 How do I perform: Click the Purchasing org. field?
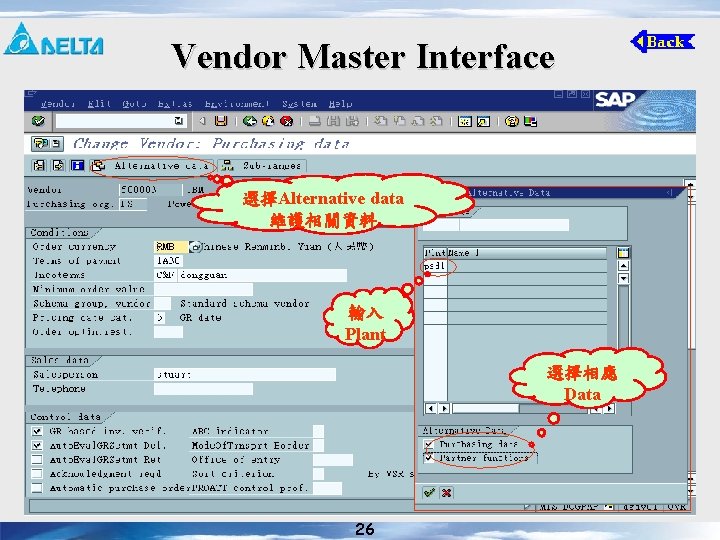133,203
